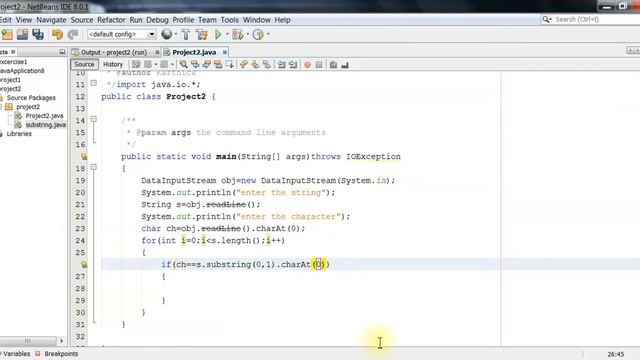Open the Debug menu
Image resolution: width=640 pixels, height=360 pixels.
[x=157, y=20]
